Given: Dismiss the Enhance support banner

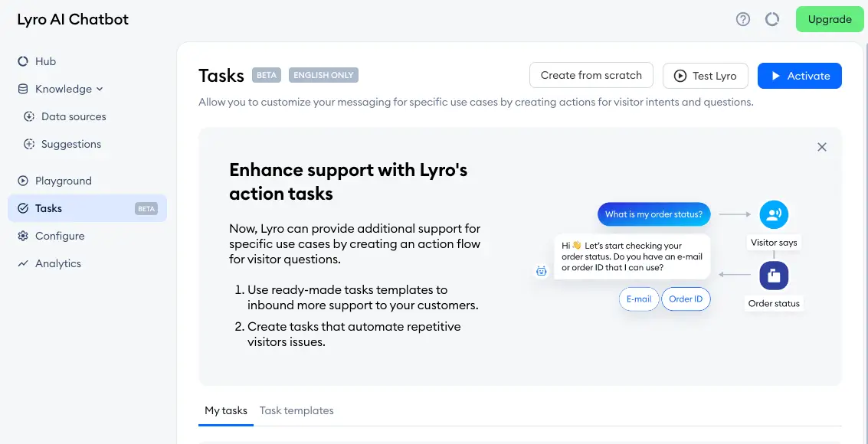Looking at the screenshot, I should (822, 146).
